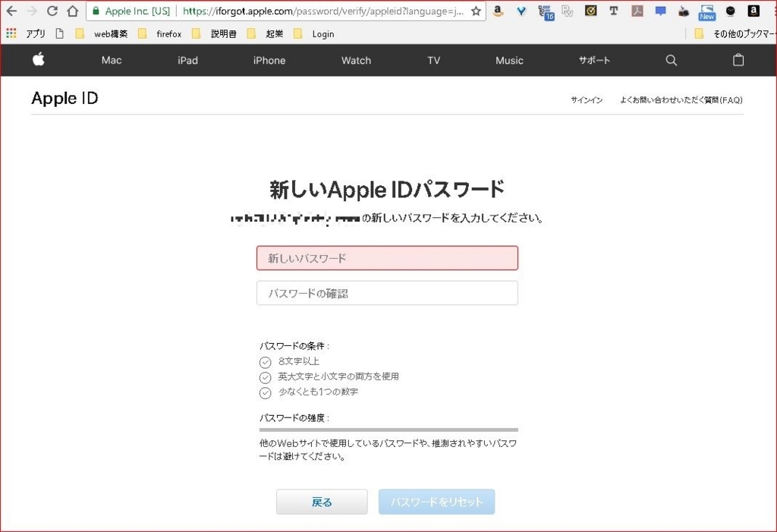Screen dimensions: 777x532
Task: Open the Apple site search icon
Action: 671,60
